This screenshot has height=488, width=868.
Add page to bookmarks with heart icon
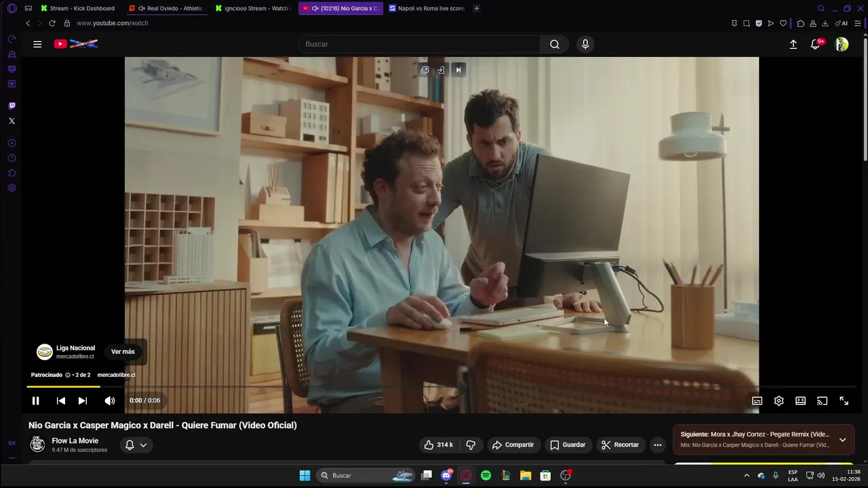tap(783, 23)
